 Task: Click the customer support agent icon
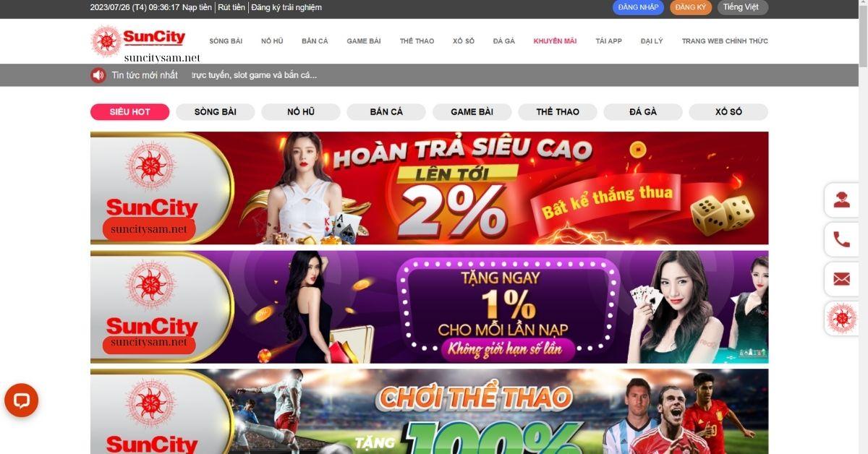(842, 200)
